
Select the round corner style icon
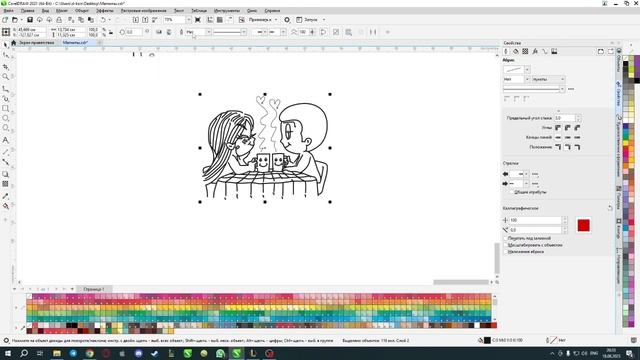[568, 128]
